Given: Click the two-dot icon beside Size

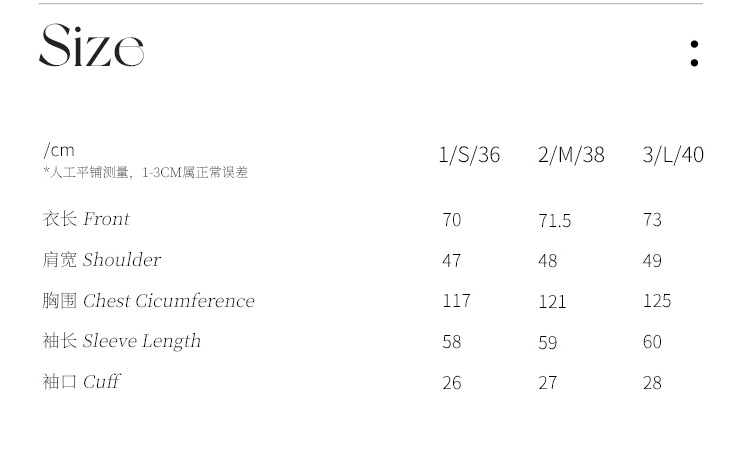Looking at the screenshot, I should [694, 53].
